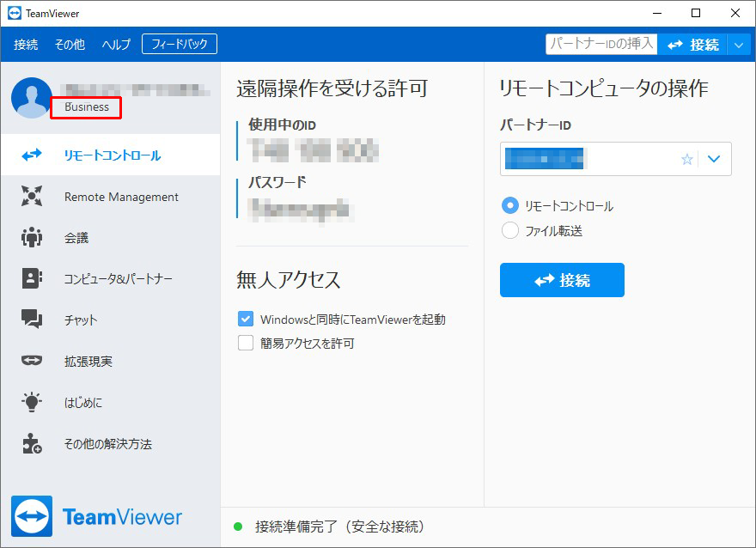Go to the 会議 section
Image resolution: width=756 pixels, height=548 pixels.
coord(111,237)
